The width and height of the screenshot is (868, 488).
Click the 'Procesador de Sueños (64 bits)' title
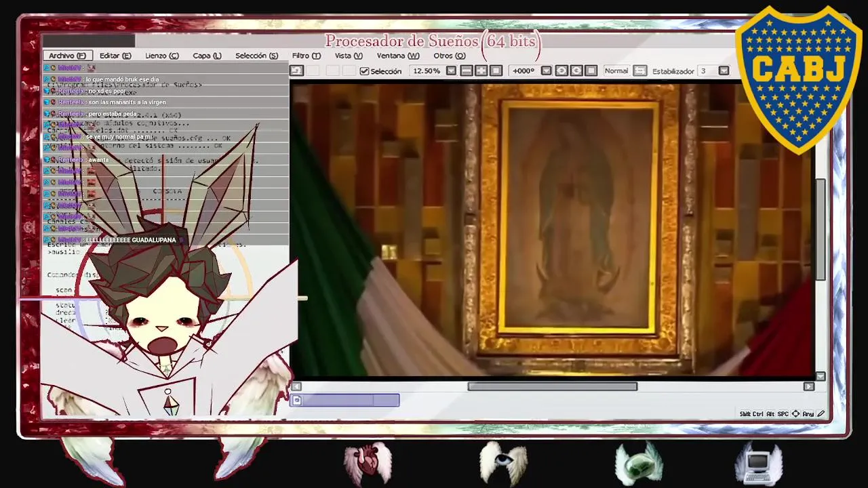pos(433,41)
